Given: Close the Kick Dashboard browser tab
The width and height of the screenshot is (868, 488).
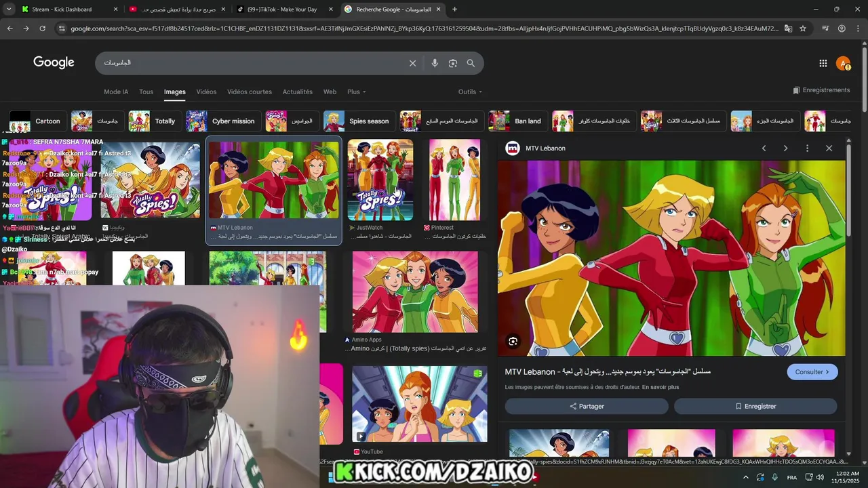Looking at the screenshot, I should (x=115, y=9).
